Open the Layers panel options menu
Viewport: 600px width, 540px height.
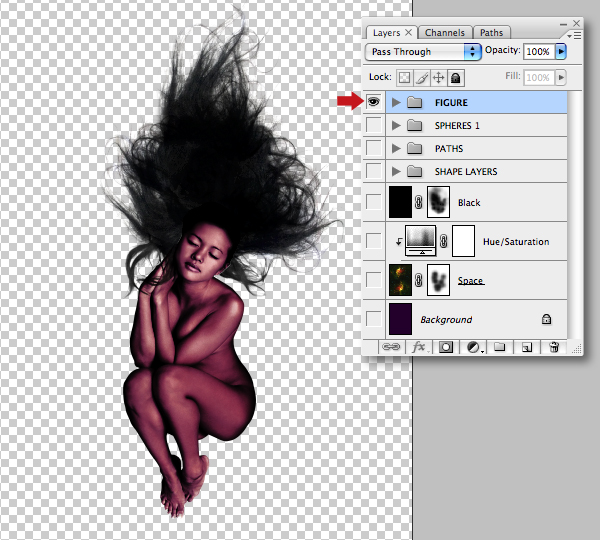click(x=575, y=36)
